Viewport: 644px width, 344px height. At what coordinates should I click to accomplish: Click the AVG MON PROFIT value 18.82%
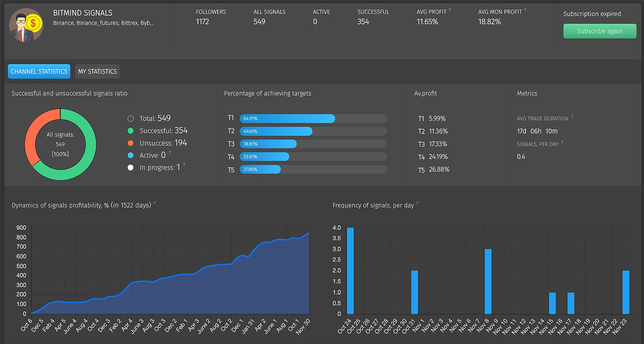(489, 22)
